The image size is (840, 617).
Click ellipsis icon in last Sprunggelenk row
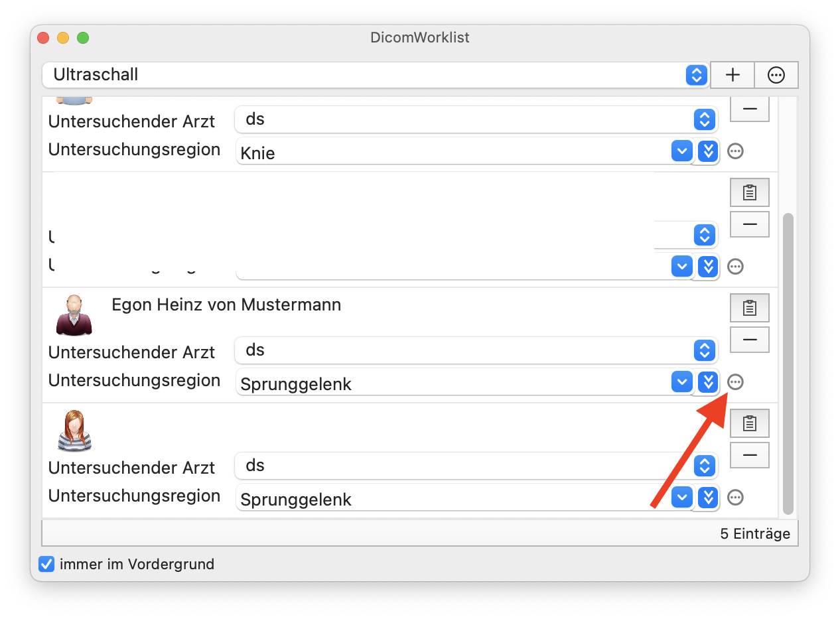pyautogui.click(x=735, y=498)
